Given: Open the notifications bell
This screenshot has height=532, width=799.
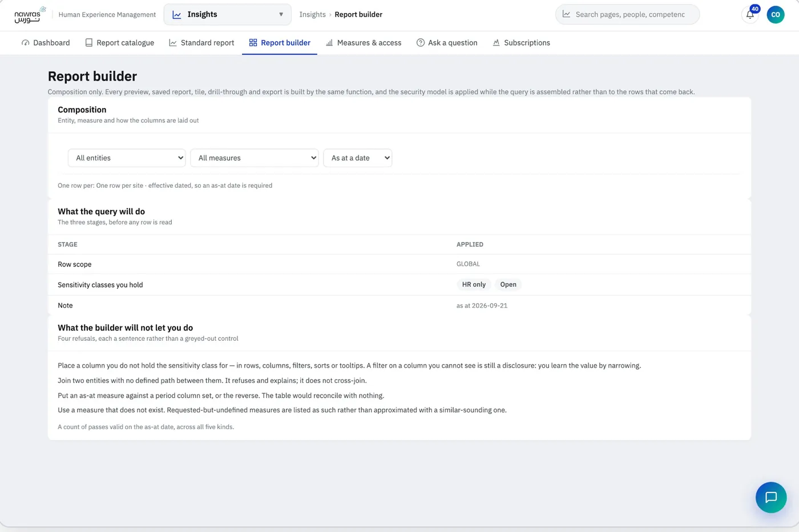Looking at the screenshot, I should click(750, 15).
